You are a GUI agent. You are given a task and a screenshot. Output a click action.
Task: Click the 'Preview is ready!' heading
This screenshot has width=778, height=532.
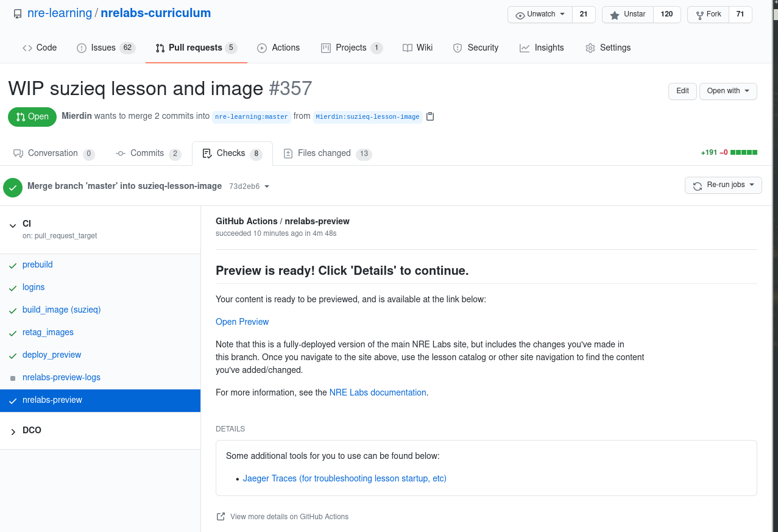342,271
